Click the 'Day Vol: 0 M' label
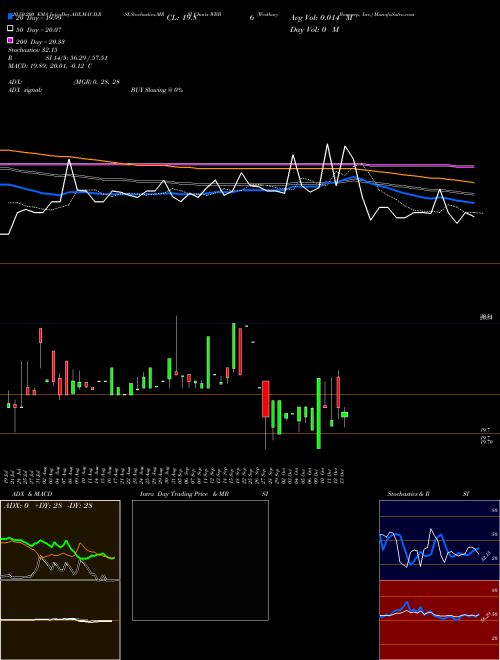This screenshot has height=660, width=500. click(x=314, y=29)
